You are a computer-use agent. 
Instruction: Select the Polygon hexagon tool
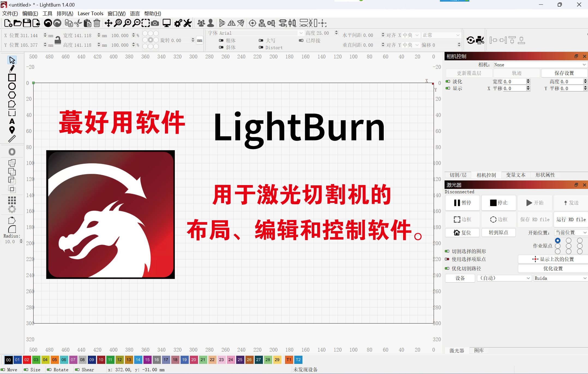pyautogui.click(x=12, y=95)
